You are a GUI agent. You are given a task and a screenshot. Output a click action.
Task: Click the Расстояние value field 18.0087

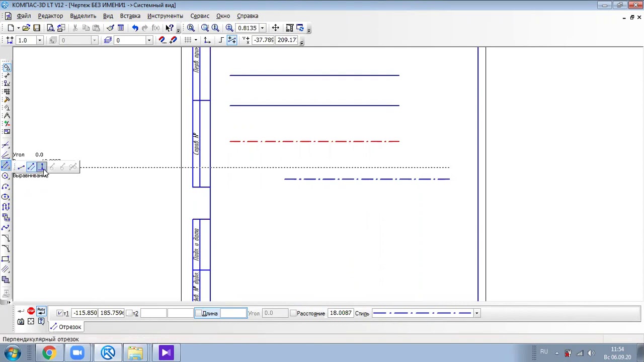tap(340, 313)
